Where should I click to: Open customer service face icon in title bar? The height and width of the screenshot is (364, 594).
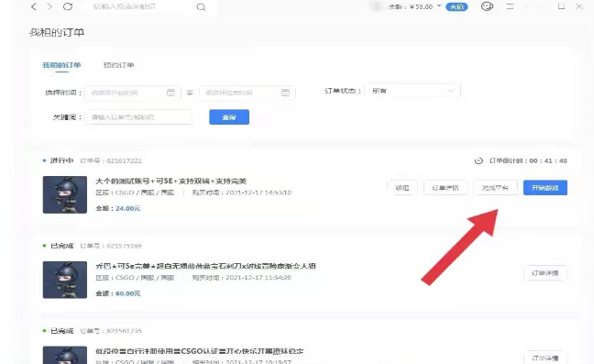tap(487, 6)
